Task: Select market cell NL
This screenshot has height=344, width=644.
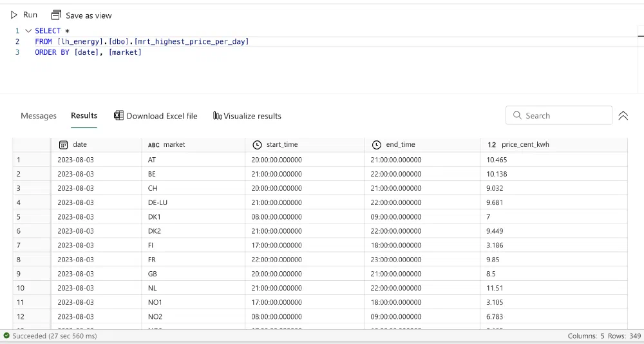Action: (x=193, y=288)
